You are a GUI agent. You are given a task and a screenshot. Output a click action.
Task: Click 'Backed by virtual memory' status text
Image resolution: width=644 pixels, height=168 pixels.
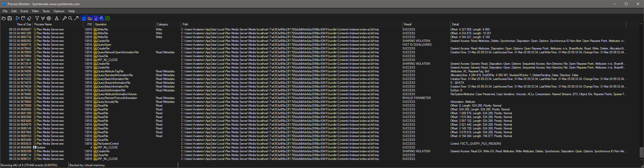click(87, 165)
